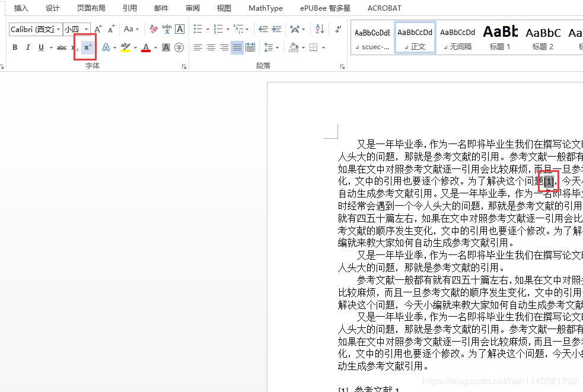Apply multilevel list formatting

[238, 29]
